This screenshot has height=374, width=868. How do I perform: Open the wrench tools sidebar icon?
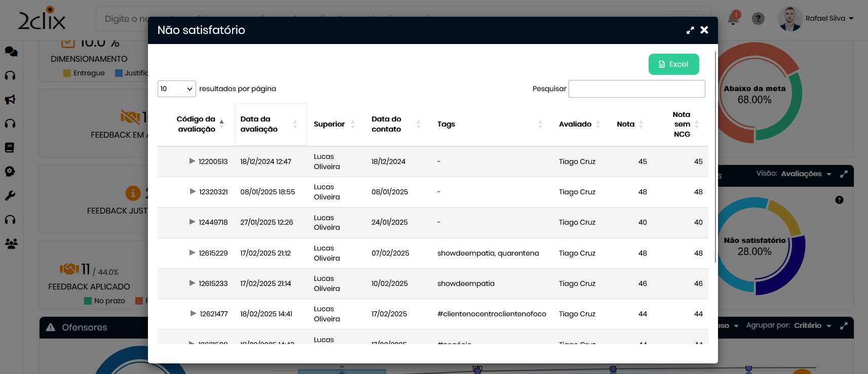pyautogui.click(x=11, y=195)
